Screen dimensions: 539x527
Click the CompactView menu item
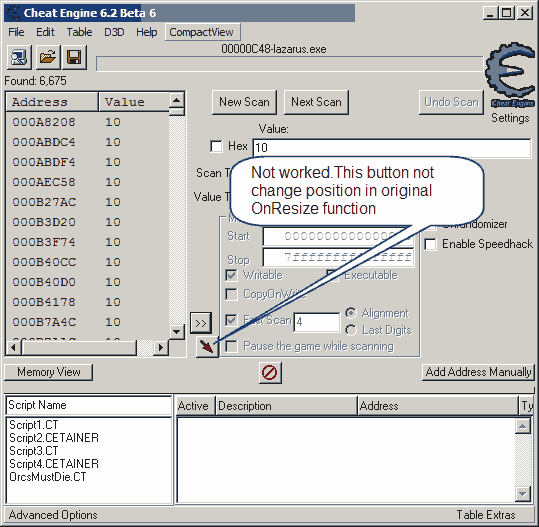click(x=202, y=32)
